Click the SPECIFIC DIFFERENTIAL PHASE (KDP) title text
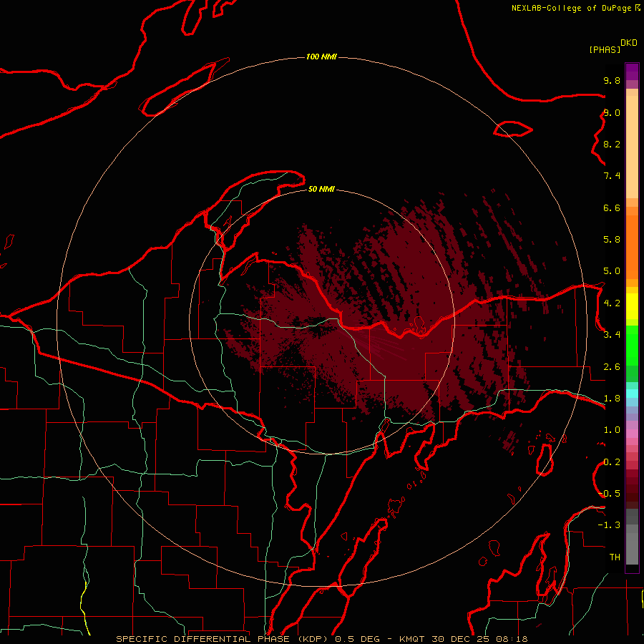644x644 pixels. (224, 639)
